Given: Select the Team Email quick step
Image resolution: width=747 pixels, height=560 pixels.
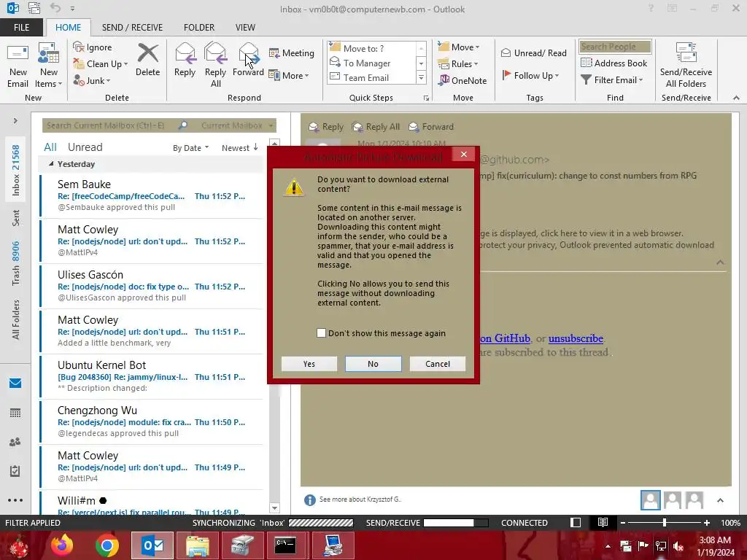Looking at the screenshot, I should tap(371, 77).
